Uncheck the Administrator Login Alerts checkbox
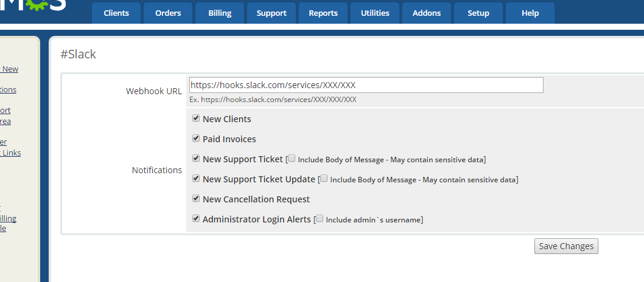 (196, 219)
